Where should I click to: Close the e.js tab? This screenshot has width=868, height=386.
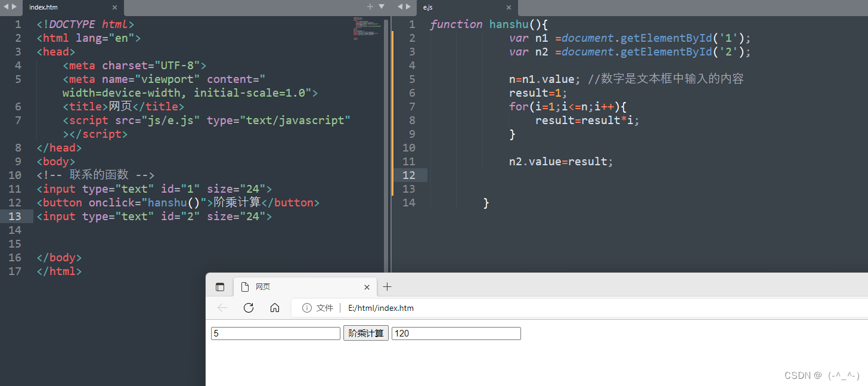point(509,7)
